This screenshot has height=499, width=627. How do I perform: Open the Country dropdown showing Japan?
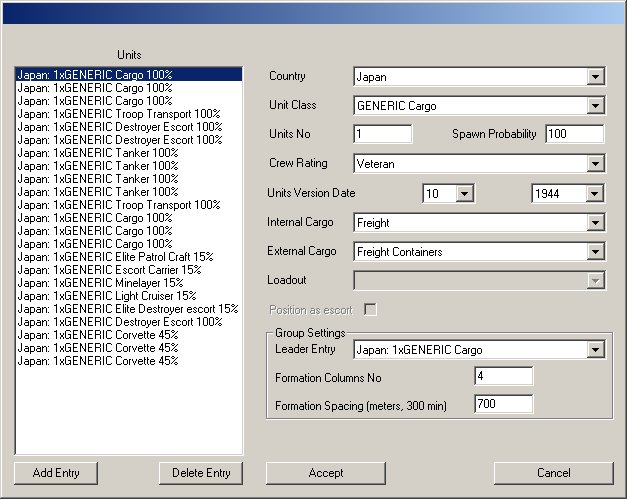tap(479, 76)
